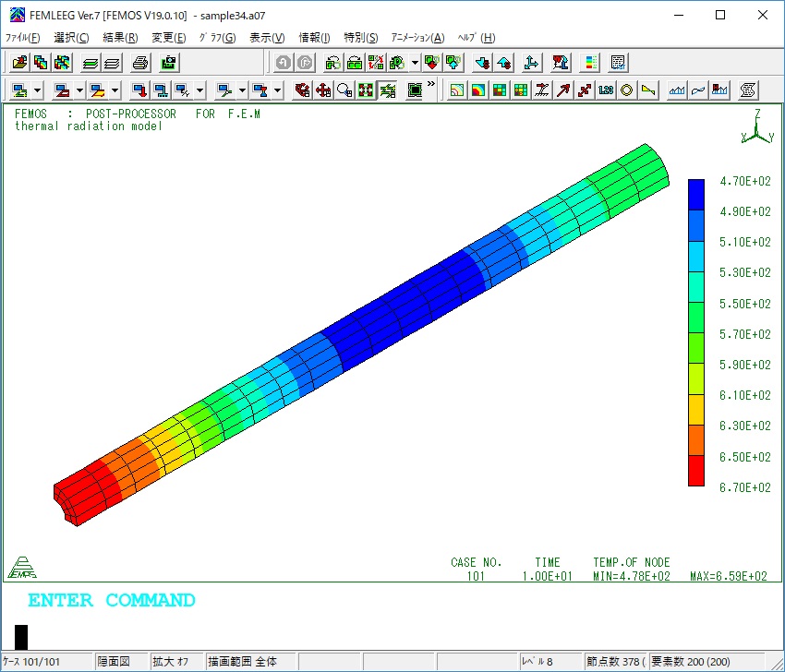The height and width of the screenshot is (672, 785).
Task: Click the open file folder icon
Action: click(x=18, y=63)
